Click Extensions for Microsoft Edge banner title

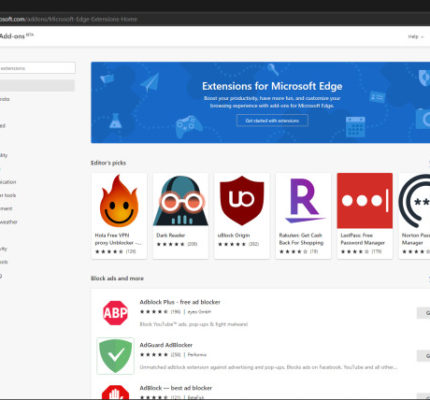(272, 86)
